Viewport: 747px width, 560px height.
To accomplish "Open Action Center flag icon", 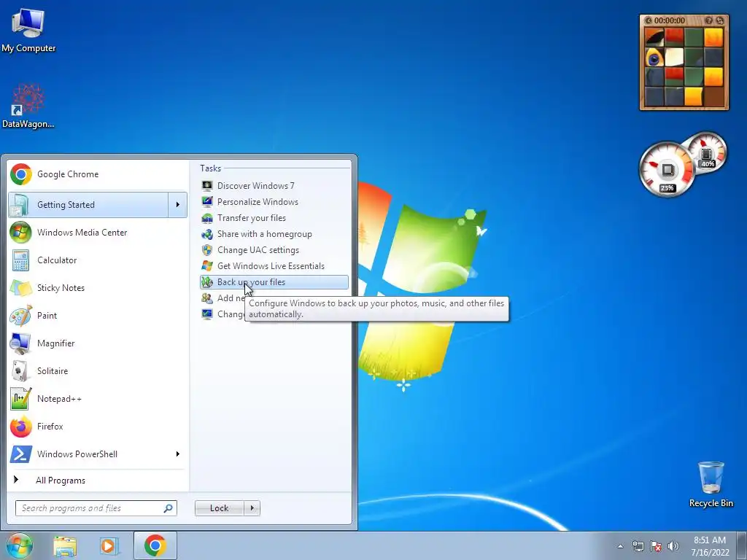I will tap(656, 546).
